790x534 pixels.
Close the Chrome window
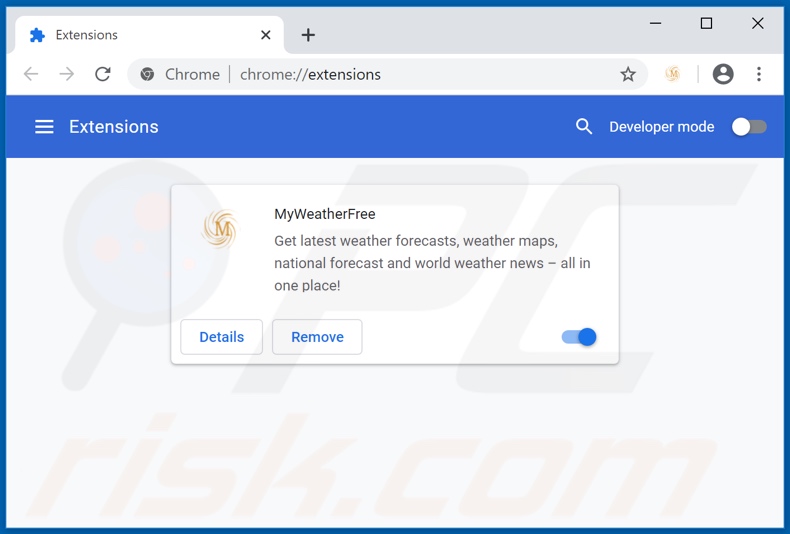tap(757, 23)
